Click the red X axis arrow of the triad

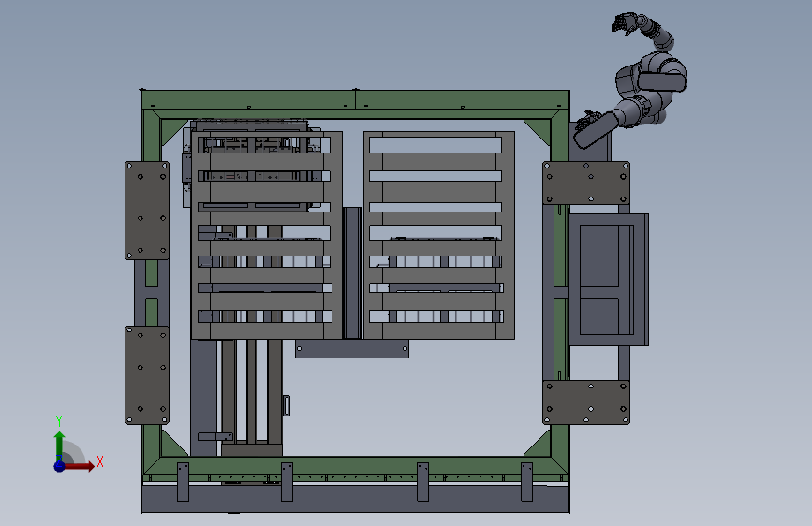pyautogui.click(x=79, y=466)
